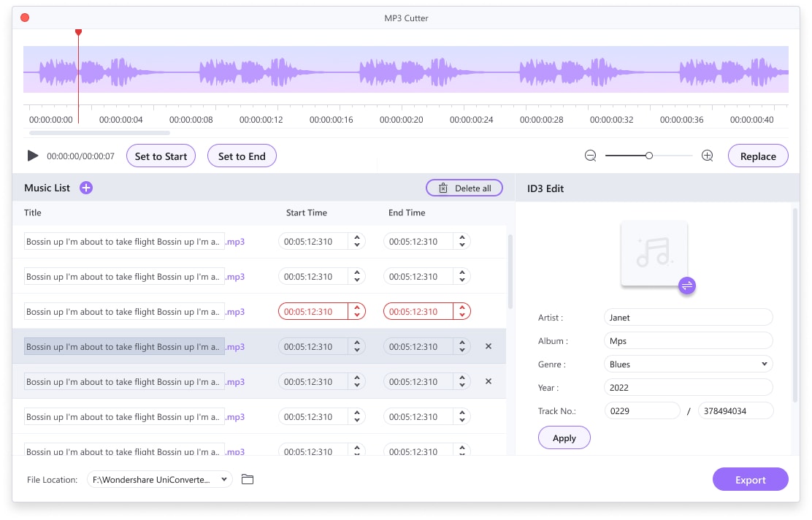This screenshot has width=812, height=520.
Task: Decrease end time in the highlighted row
Action: point(462,351)
